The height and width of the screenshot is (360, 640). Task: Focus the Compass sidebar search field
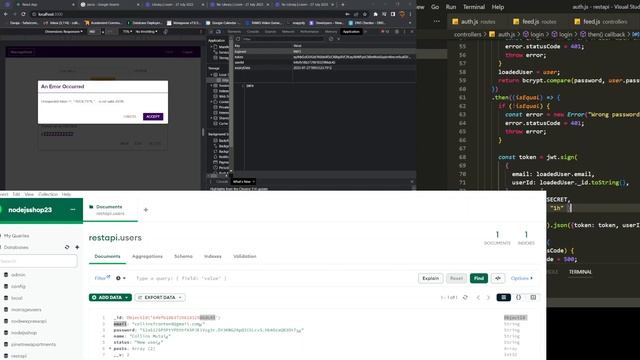click(x=38, y=261)
